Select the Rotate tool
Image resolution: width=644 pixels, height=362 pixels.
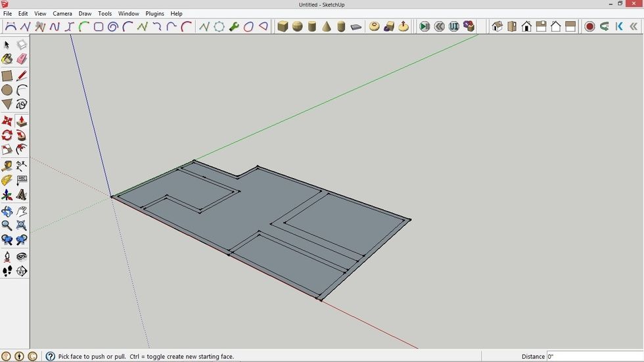pos(7,135)
